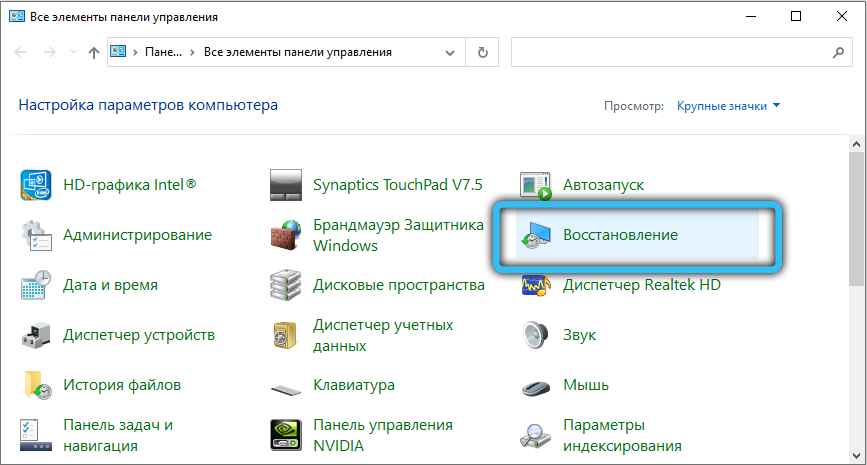Image resolution: width=867 pixels, height=465 pixels.
Task: Open the Клавиатура link text
Action: (x=354, y=385)
